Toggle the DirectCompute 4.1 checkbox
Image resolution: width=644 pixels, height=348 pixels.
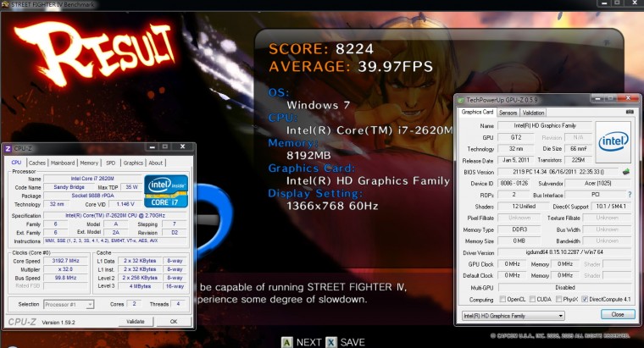(585, 299)
